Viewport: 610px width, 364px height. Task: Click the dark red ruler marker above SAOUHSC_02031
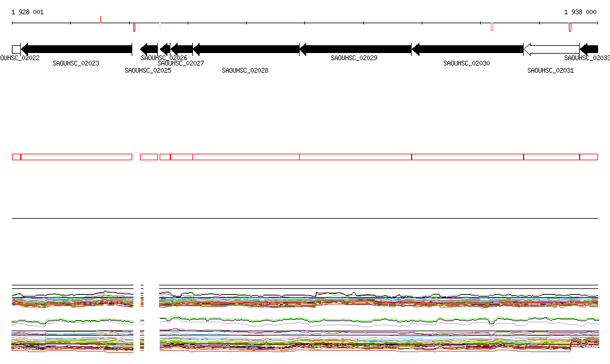[570, 27]
